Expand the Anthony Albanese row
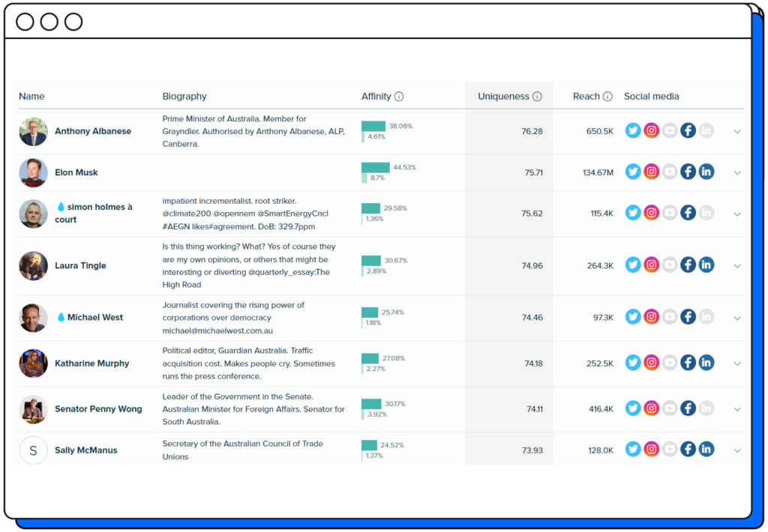768x532 pixels. pos(737,132)
